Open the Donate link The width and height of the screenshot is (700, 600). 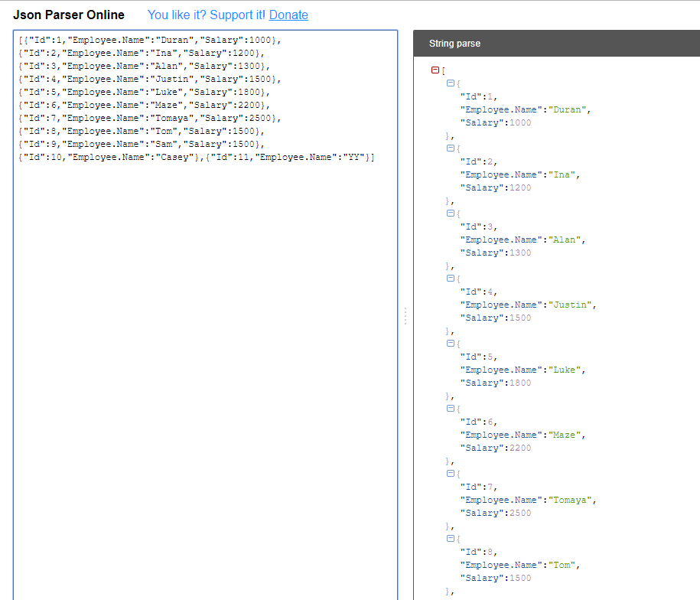(288, 15)
